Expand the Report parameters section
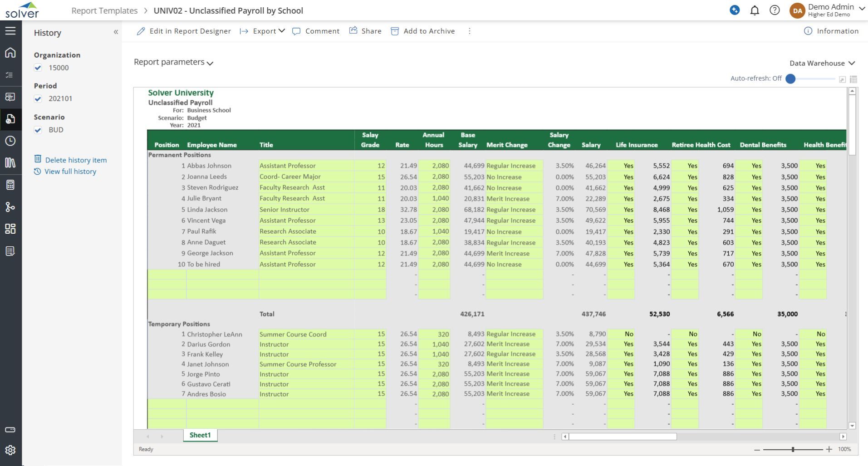 point(173,62)
